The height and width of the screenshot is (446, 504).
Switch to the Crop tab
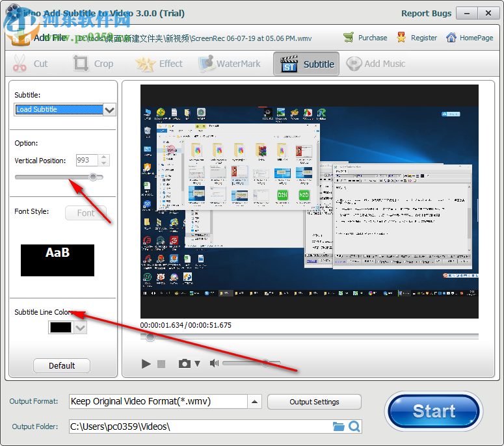point(93,64)
